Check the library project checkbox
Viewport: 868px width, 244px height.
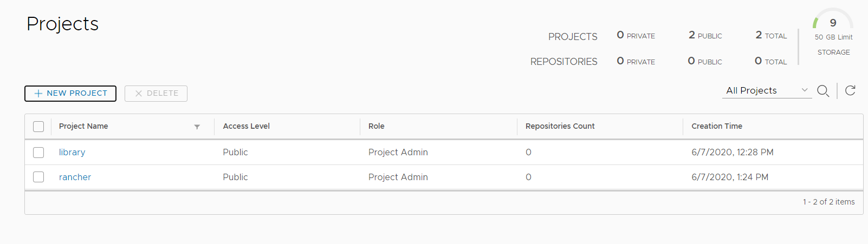(38, 153)
